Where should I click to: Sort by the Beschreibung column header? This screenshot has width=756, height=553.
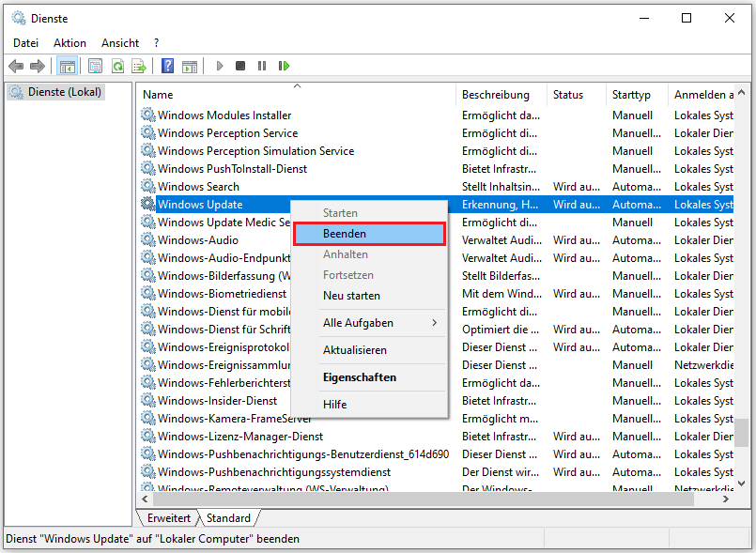click(501, 95)
